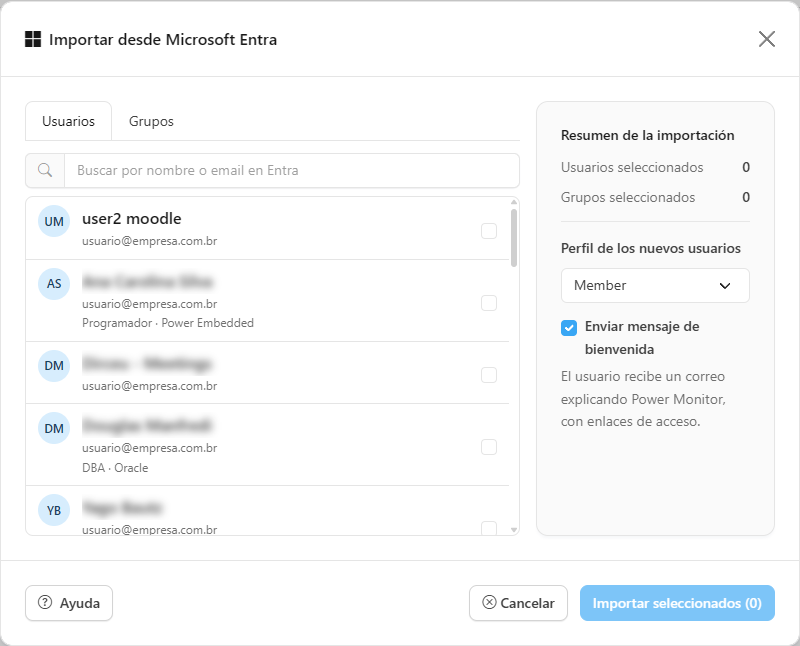
Task: Click the Microsoft logo icon in the header
Action: tap(33, 39)
